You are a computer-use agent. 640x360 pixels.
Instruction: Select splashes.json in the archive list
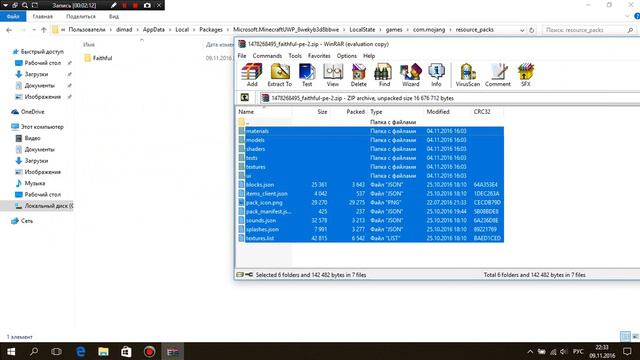click(370, 229)
